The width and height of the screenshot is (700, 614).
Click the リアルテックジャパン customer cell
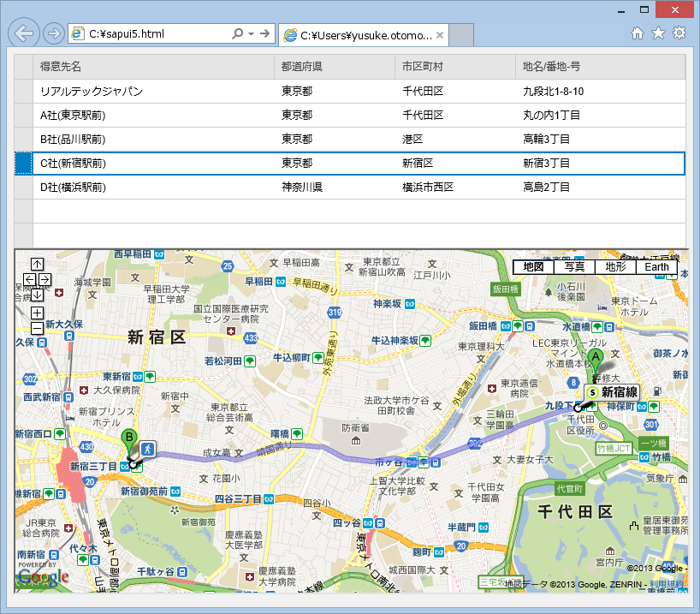[153, 91]
